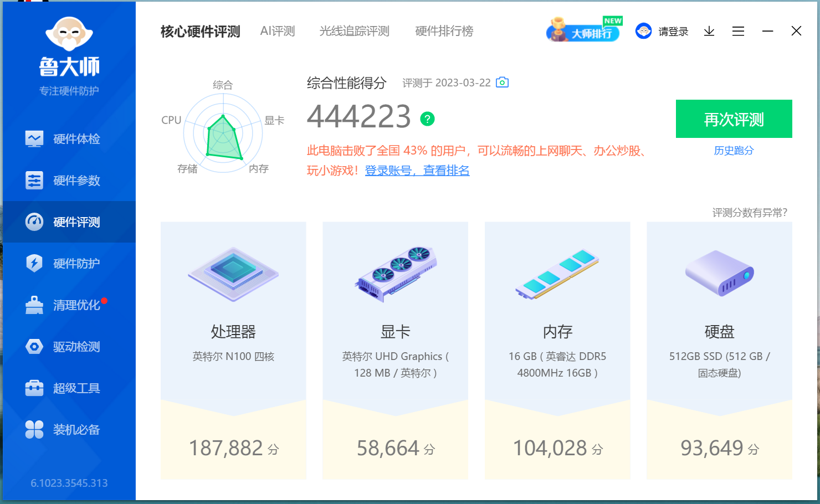Open the download arrow icon

click(709, 31)
